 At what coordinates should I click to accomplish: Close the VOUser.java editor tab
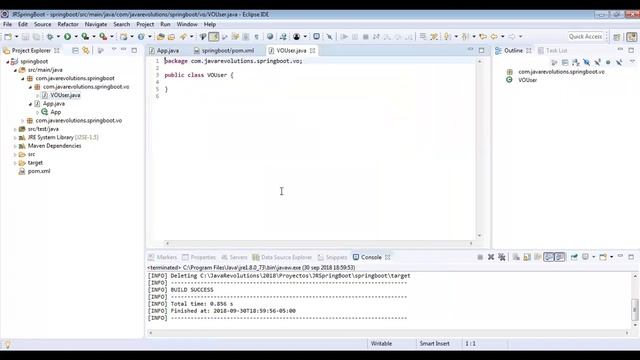click(x=313, y=51)
